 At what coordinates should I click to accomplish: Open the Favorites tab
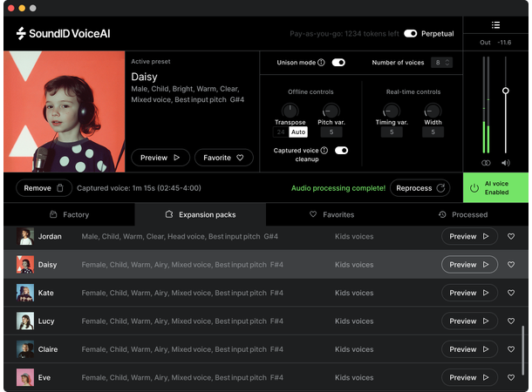pyautogui.click(x=331, y=214)
